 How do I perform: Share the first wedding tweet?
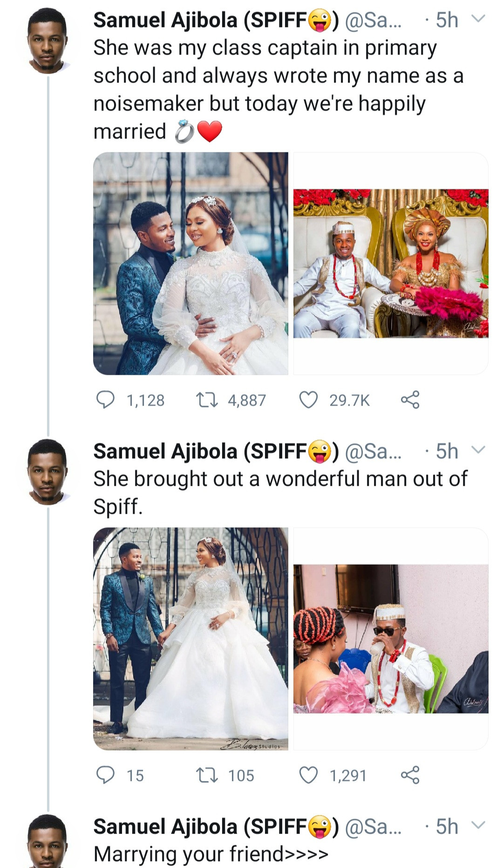[x=410, y=400]
